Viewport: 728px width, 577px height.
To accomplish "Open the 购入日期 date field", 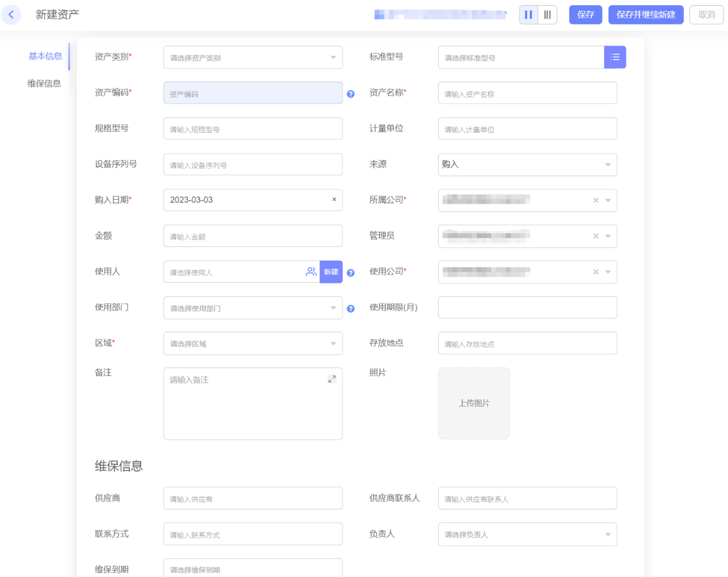I will (x=253, y=200).
